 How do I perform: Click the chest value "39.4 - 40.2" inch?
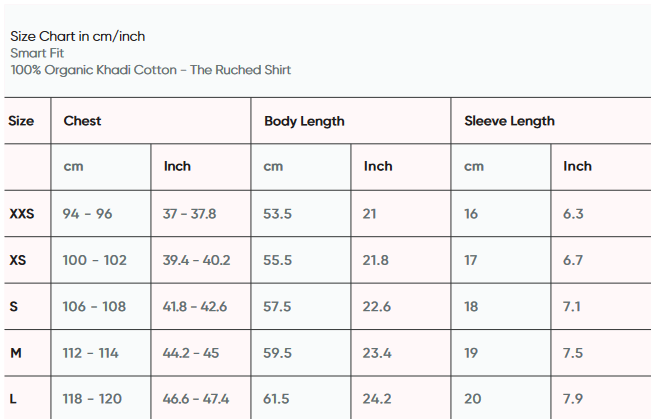pos(196,260)
